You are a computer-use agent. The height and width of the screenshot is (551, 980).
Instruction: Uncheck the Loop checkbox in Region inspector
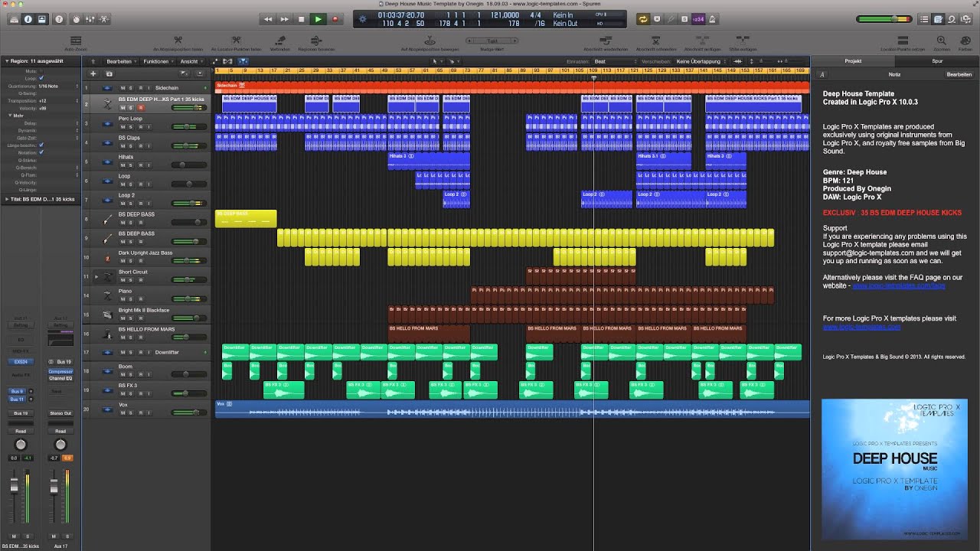tap(41, 78)
